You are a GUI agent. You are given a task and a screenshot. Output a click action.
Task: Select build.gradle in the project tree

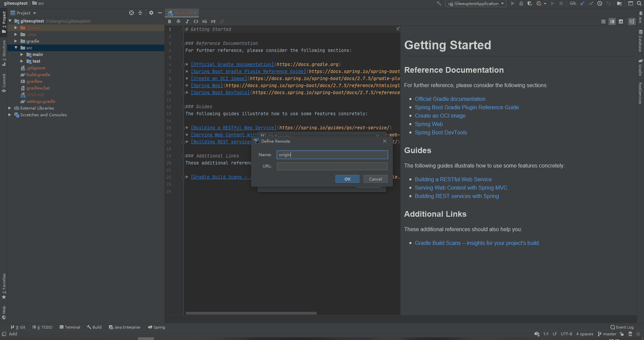pos(38,74)
